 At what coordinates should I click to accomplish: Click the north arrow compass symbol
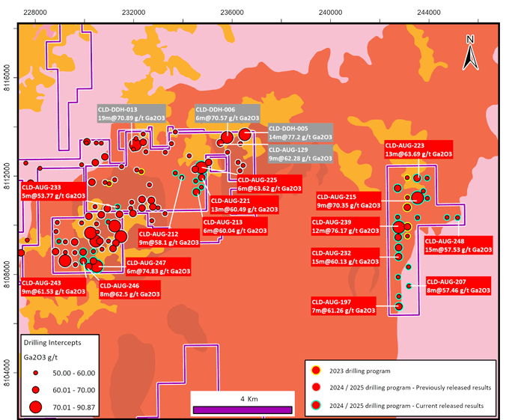(x=469, y=52)
